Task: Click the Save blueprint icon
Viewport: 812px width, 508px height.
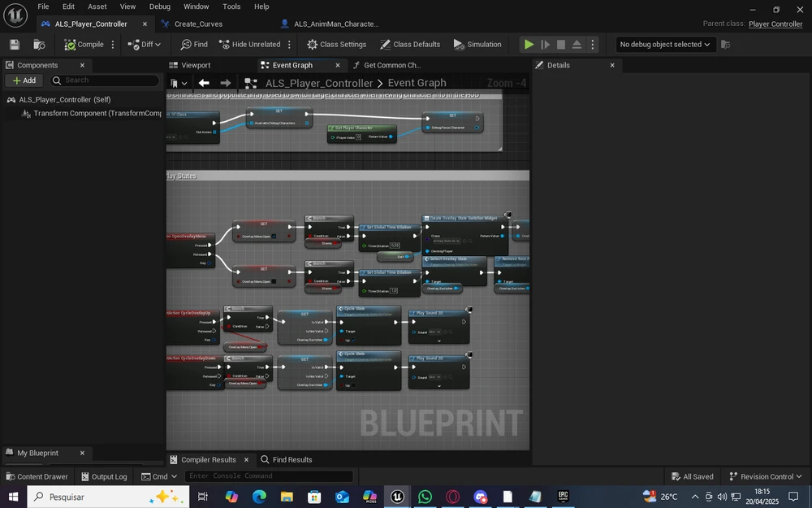Action: tap(14, 45)
